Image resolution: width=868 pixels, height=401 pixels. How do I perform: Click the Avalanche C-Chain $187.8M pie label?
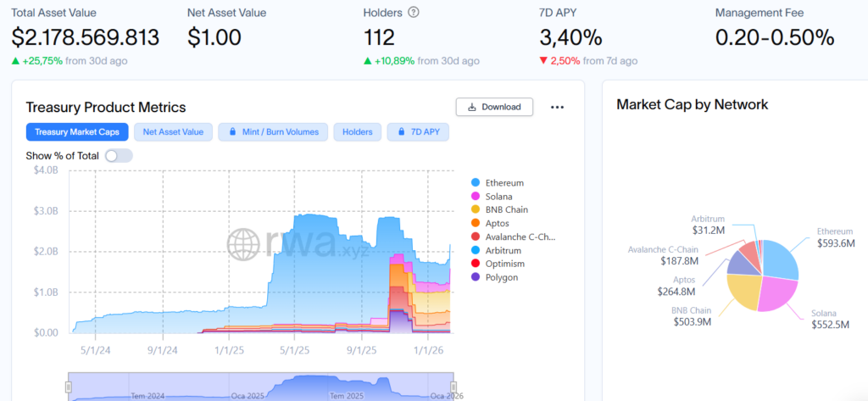pyautogui.click(x=663, y=255)
